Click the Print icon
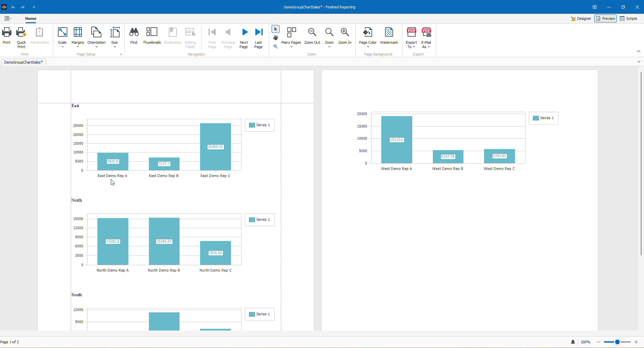644x348 pixels. [x=6, y=36]
